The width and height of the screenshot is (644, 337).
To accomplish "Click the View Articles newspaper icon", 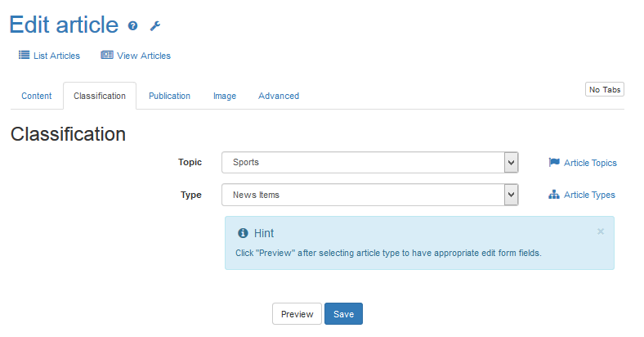I will [x=106, y=56].
